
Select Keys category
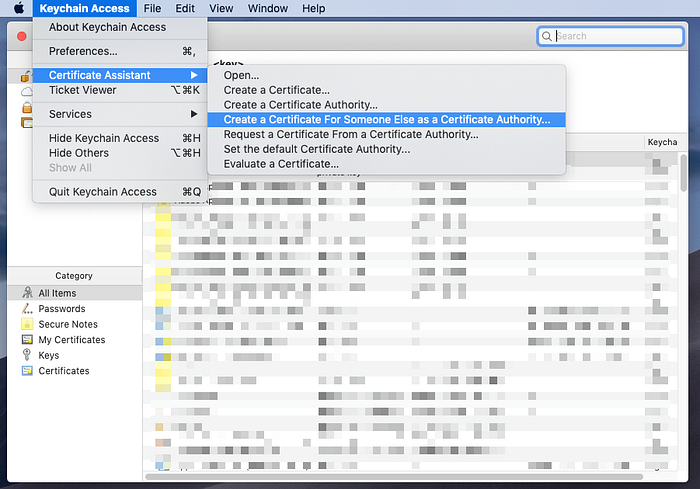coord(75,355)
